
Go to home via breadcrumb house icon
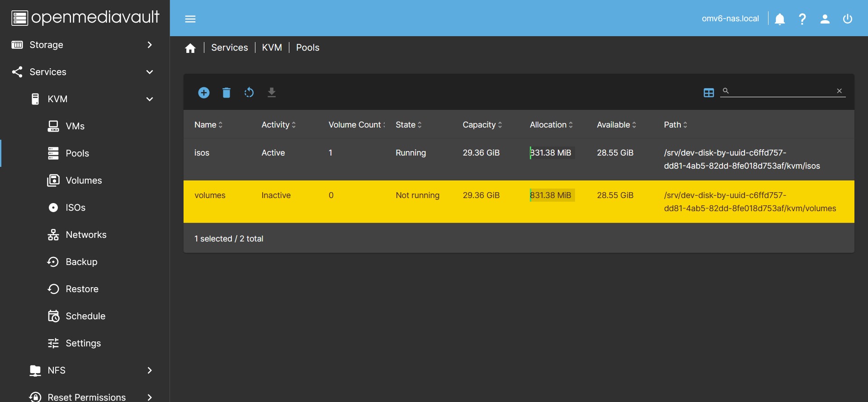(x=190, y=48)
